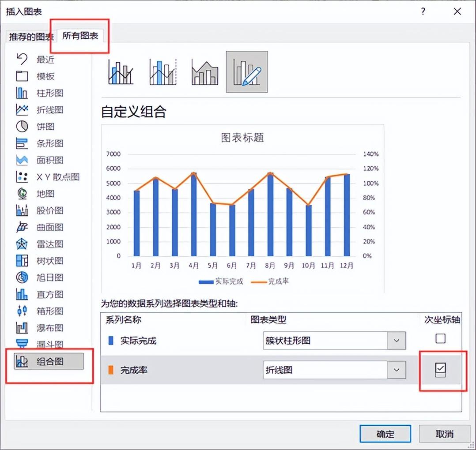Choose the Histogram (直方图) icon

(x=22, y=294)
